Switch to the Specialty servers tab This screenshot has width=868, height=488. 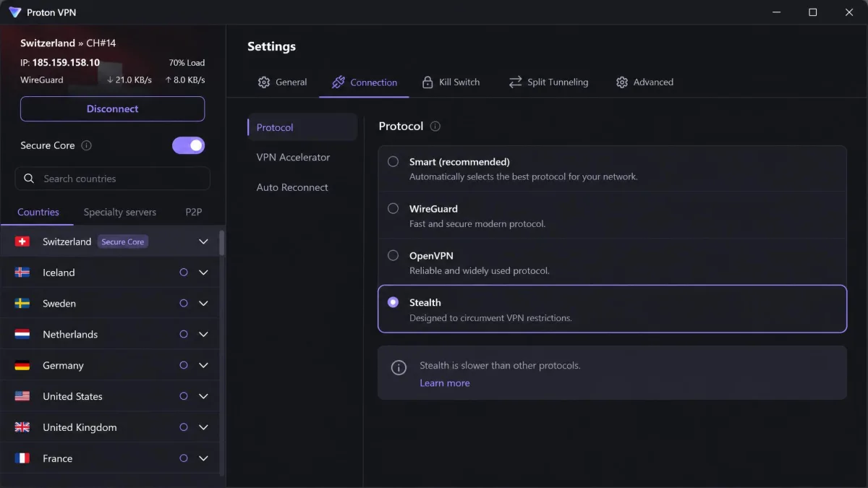(x=120, y=212)
